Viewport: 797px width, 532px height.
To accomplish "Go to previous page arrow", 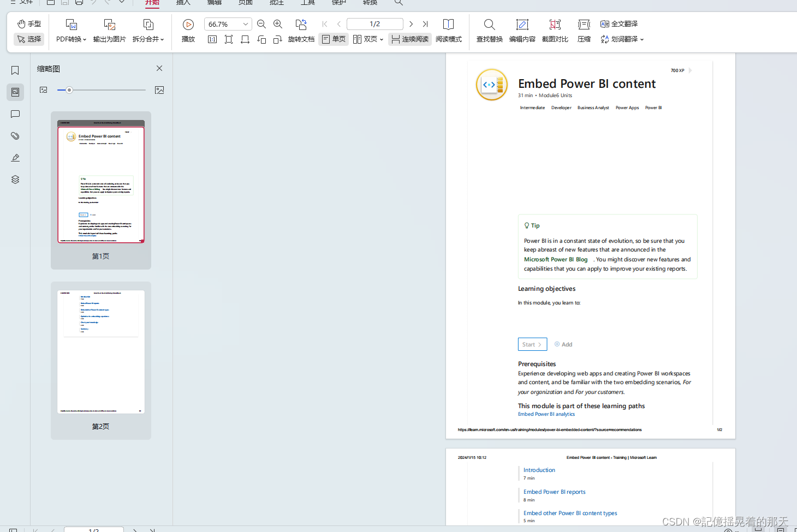I will [339, 24].
